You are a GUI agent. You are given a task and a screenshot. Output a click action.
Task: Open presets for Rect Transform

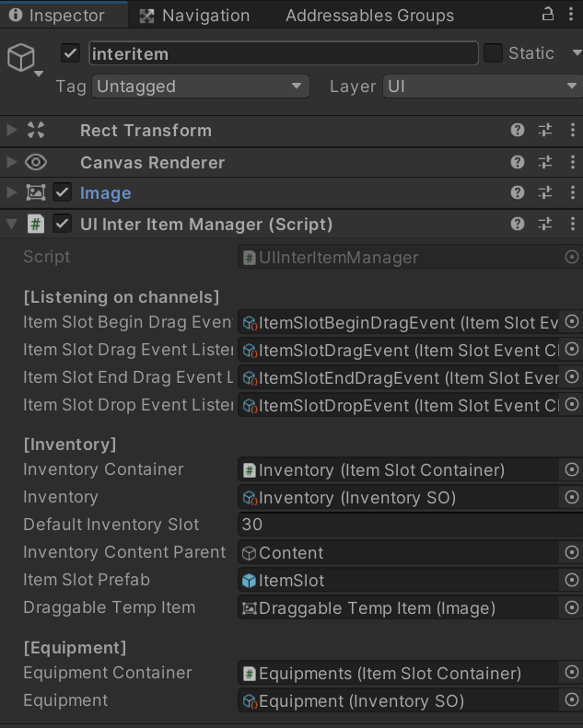click(545, 130)
